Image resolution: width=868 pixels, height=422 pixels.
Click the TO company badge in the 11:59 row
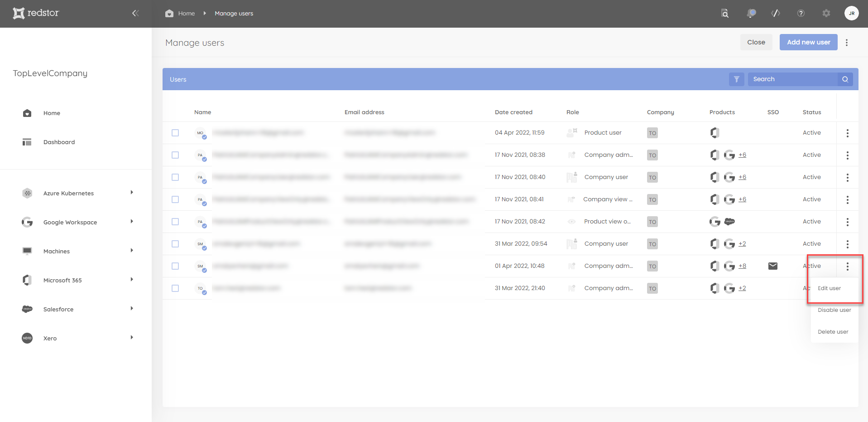coord(652,133)
